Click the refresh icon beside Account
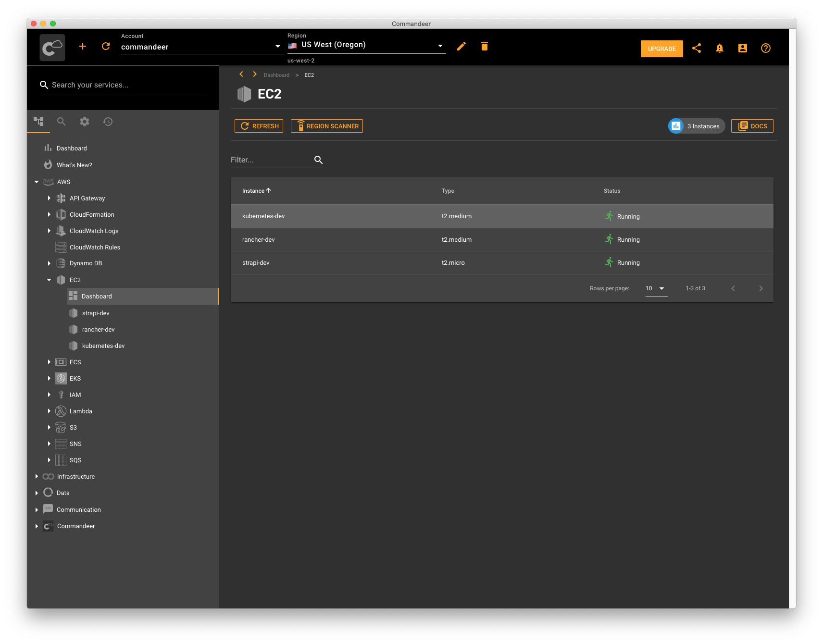Screen dimensions: 823x644 tap(106, 46)
